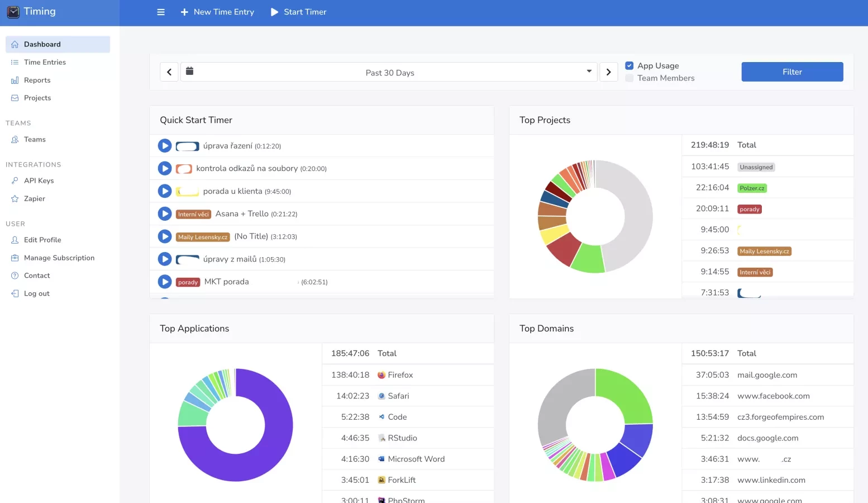Click the ForkLift app icon
The height and width of the screenshot is (503, 868).
click(x=381, y=480)
